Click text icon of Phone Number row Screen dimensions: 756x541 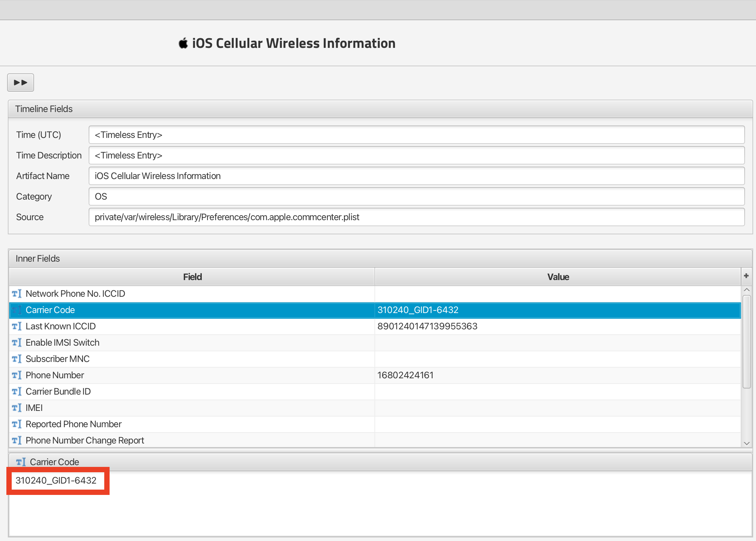pyautogui.click(x=17, y=375)
